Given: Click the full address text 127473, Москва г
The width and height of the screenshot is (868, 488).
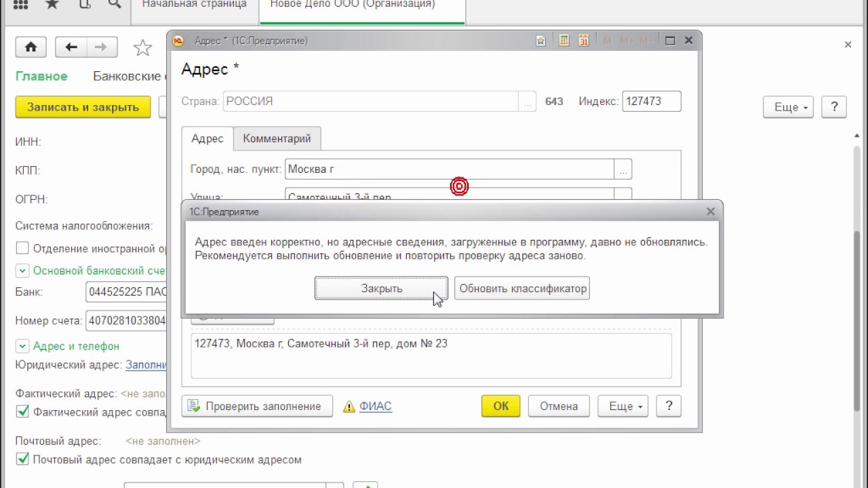Looking at the screenshot, I should pyautogui.click(x=321, y=344).
